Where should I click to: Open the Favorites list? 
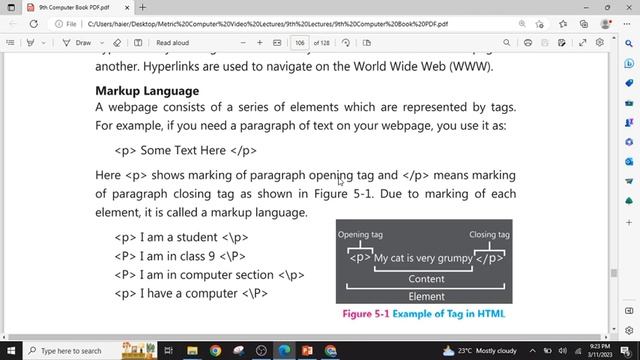click(563, 24)
